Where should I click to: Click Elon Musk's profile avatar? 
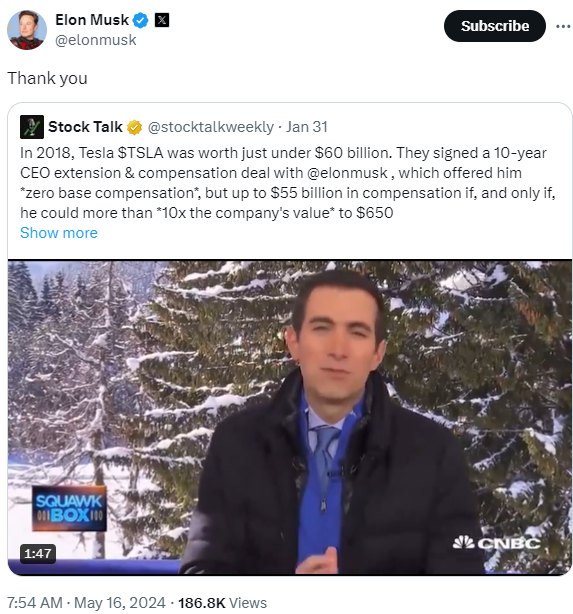[x=27, y=30]
